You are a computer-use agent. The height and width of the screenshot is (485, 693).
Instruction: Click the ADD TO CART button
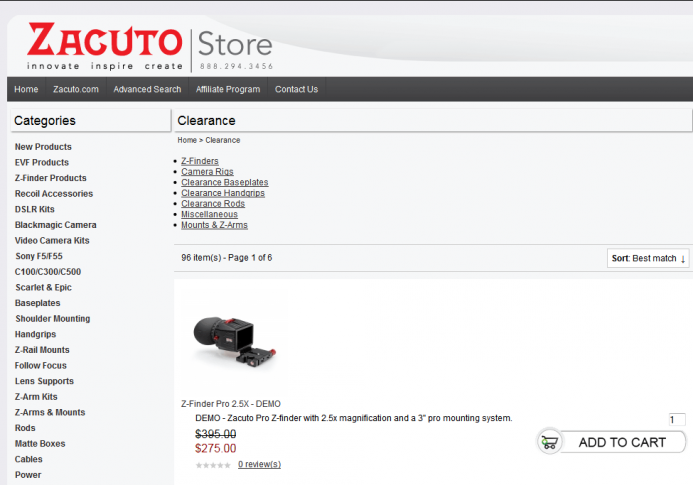tap(612, 442)
